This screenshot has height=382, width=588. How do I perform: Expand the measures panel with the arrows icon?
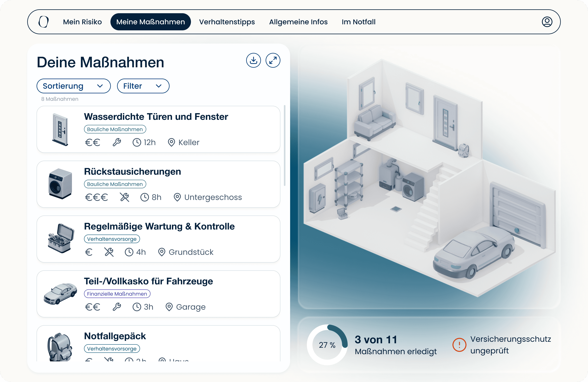coord(273,60)
